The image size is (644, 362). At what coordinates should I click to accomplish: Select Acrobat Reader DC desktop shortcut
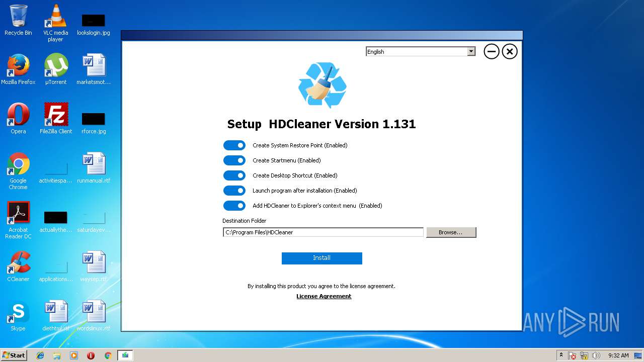(18, 221)
